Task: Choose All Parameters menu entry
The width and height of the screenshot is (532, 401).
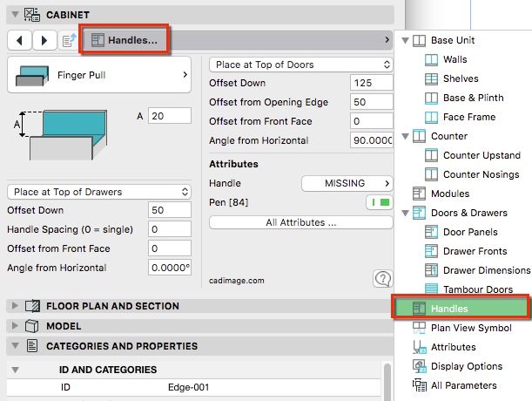Action: [x=465, y=385]
